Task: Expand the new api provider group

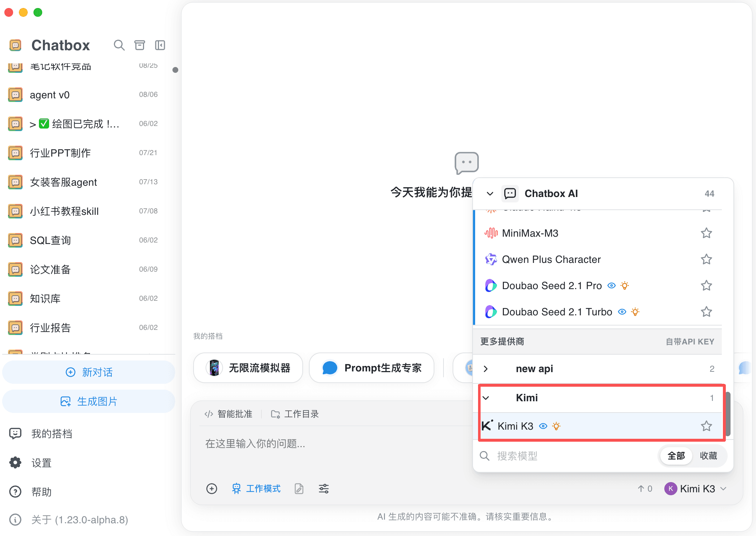Action: (x=486, y=369)
